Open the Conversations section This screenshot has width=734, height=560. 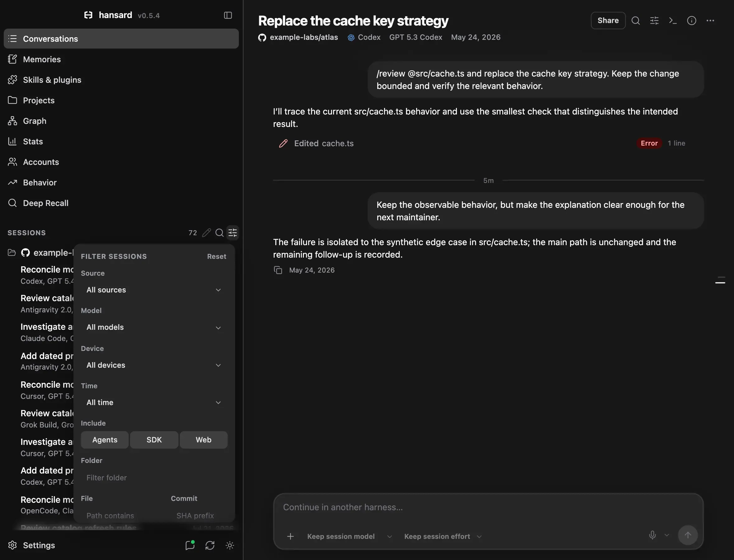coord(121,39)
